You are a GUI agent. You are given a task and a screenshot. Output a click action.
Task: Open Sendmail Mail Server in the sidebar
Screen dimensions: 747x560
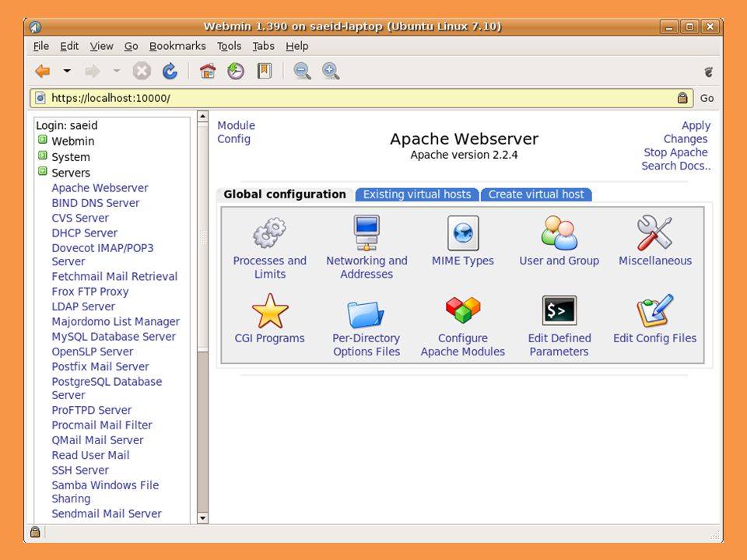point(107,513)
